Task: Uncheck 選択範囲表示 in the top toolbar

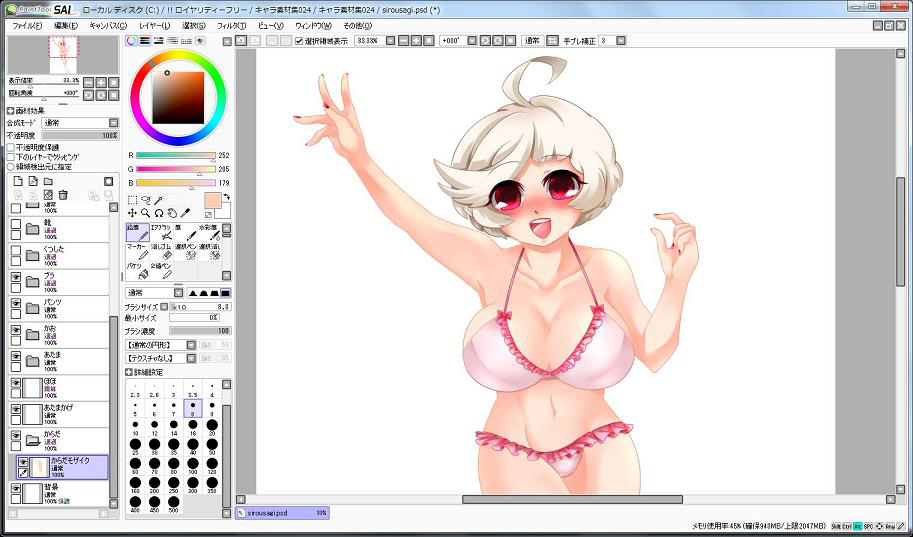Action: point(299,41)
